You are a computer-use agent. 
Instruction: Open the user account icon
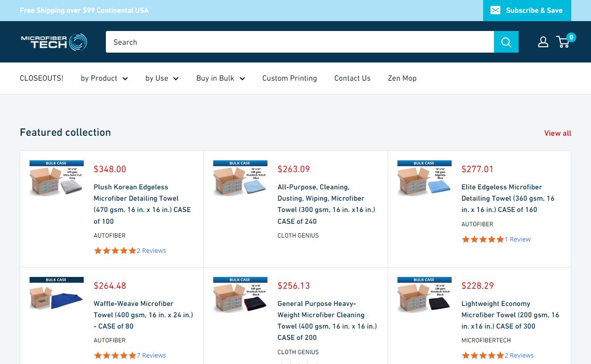click(x=543, y=42)
